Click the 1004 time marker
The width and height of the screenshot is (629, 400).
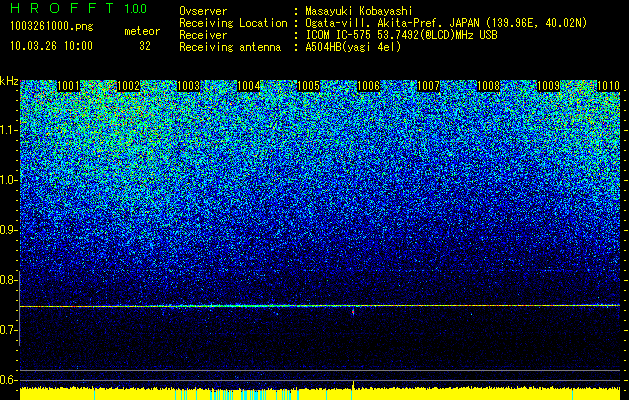point(249,86)
